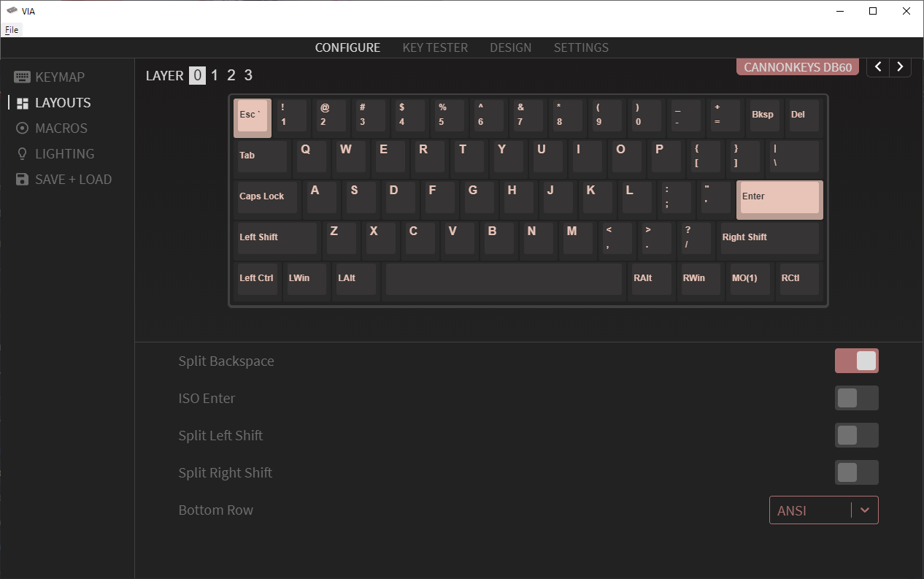This screenshot has height=579, width=924.
Task: Click the VIA app icon in title bar
Action: (x=12, y=11)
